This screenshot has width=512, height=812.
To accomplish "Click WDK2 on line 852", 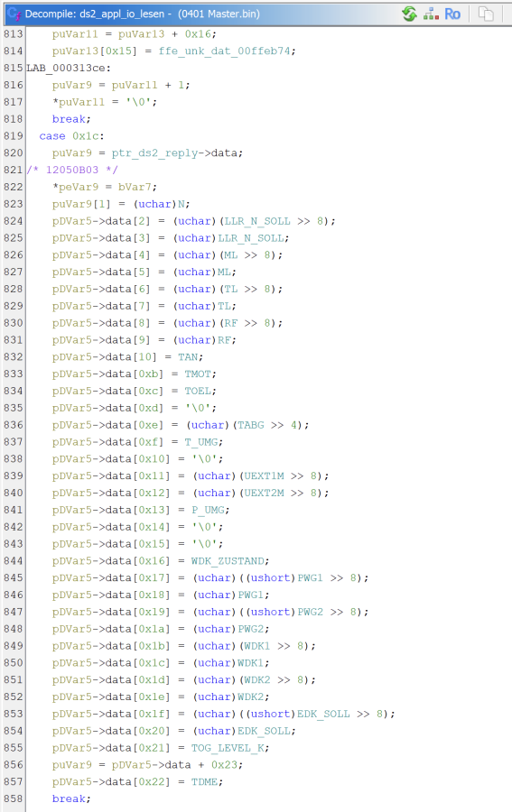I will pyautogui.click(x=251, y=697).
